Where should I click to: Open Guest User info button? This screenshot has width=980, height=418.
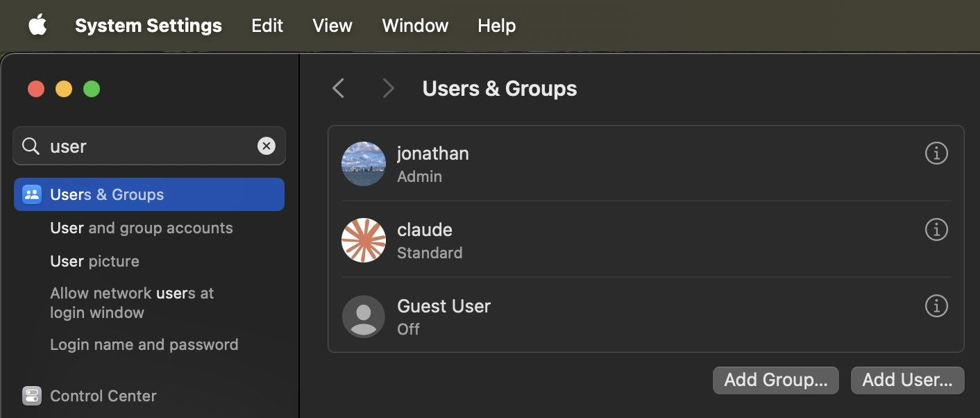click(936, 306)
